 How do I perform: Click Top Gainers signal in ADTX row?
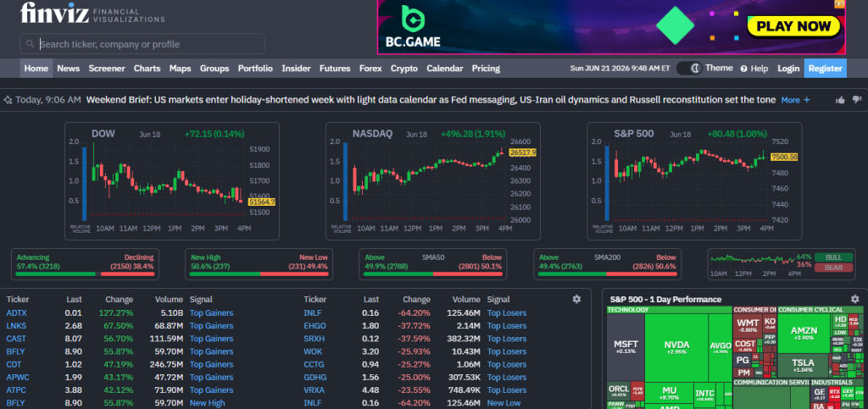(x=211, y=312)
